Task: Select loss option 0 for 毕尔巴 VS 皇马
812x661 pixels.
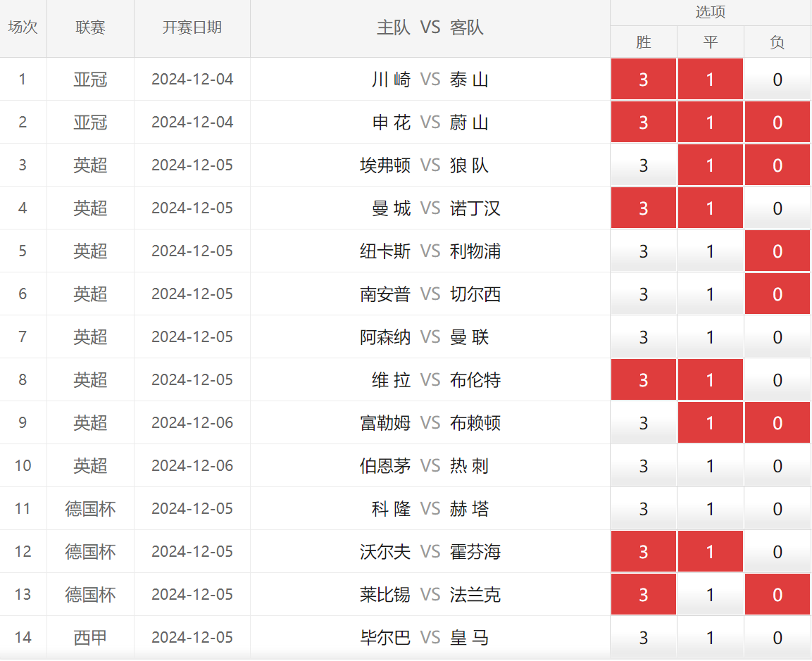Action: pyautogui.click(x=777, y=638)
